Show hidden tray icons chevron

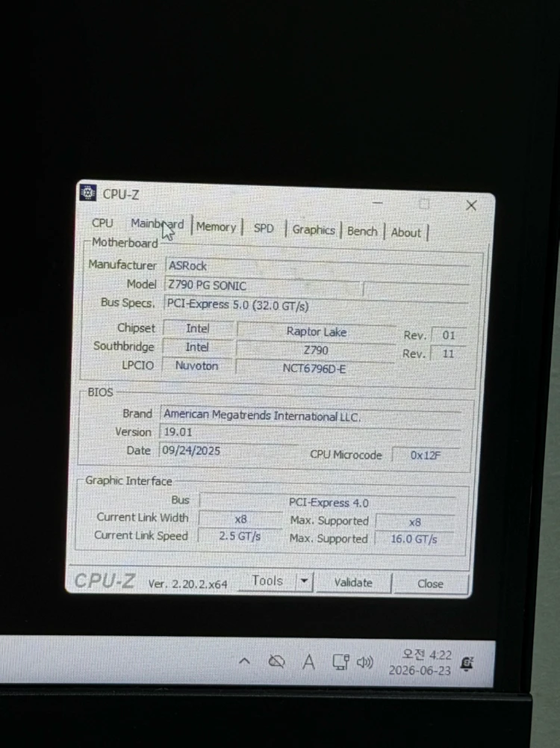pos(244,661)
